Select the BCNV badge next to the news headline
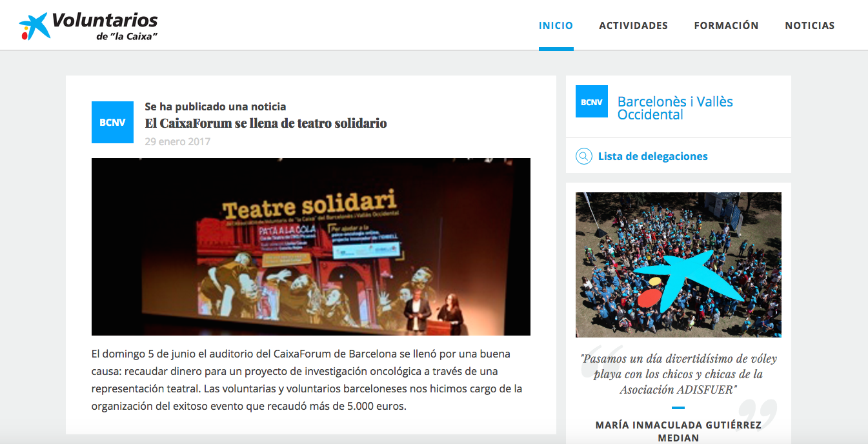This screenshot has width=868, height=444. [112, 122]
